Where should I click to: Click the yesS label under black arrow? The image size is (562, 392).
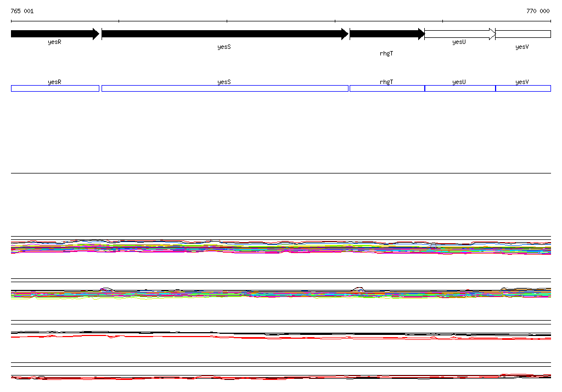224,47
